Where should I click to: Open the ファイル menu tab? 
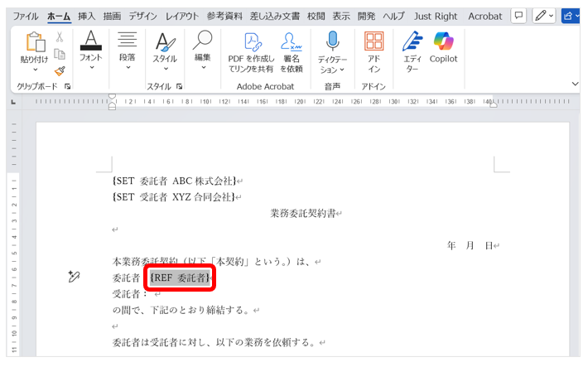point(26,16)
